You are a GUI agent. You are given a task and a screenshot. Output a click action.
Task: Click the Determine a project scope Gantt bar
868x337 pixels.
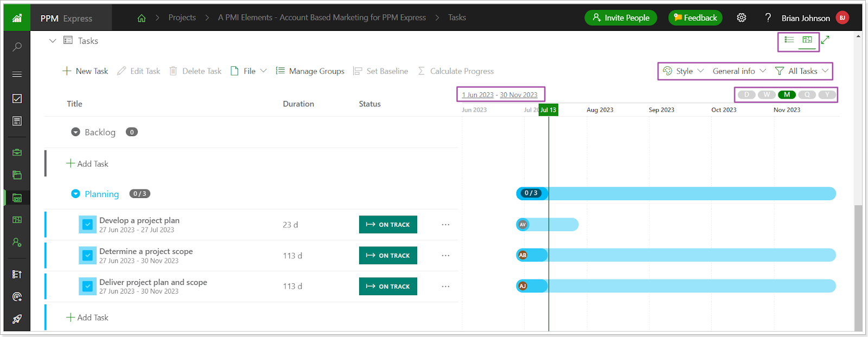676,255
